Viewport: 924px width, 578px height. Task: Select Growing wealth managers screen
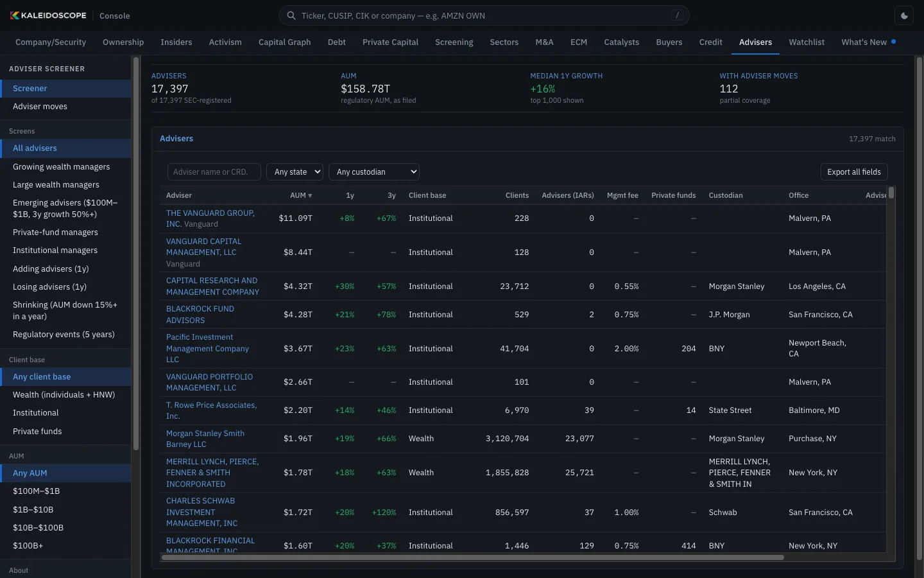coord(65,167)
